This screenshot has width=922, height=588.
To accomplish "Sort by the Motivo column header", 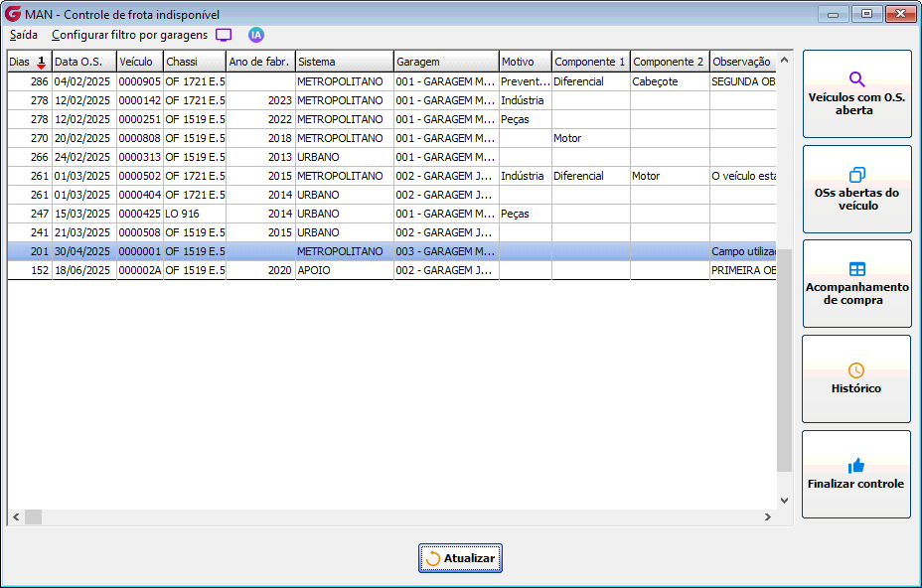I will [x=526, y=62].
